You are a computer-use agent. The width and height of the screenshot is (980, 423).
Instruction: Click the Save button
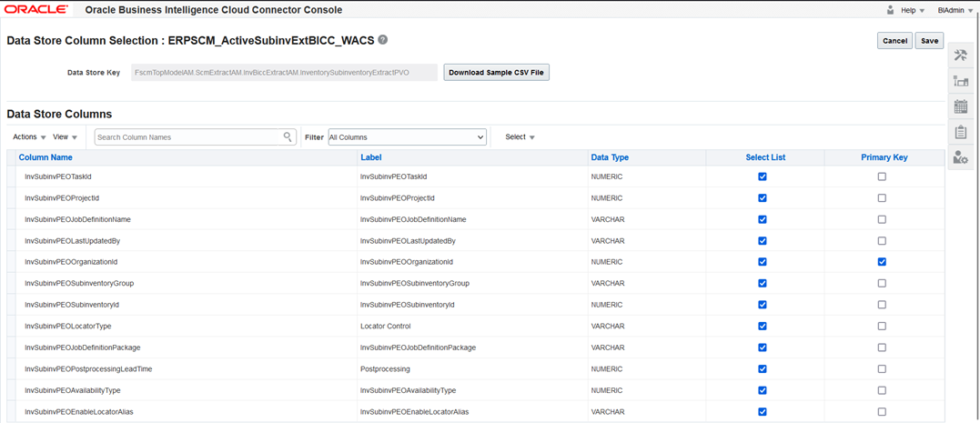[x=929, y=41]
